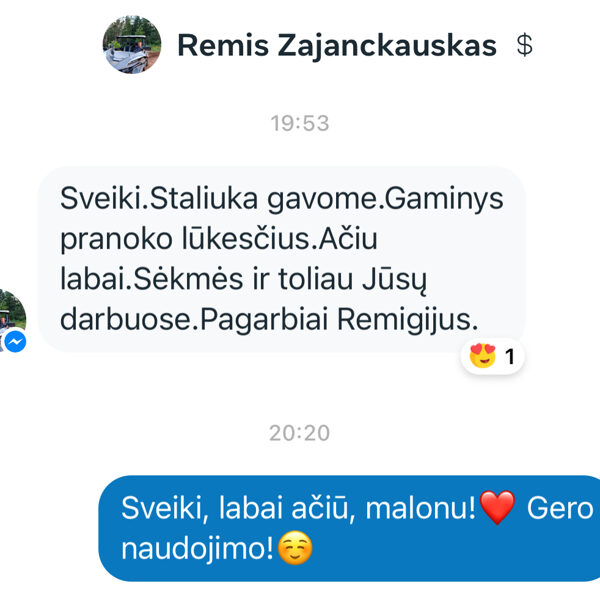Select the received message starting with Sveiki.Staliuka
This screenshot has width=600, height=600.
pos(282,259)
